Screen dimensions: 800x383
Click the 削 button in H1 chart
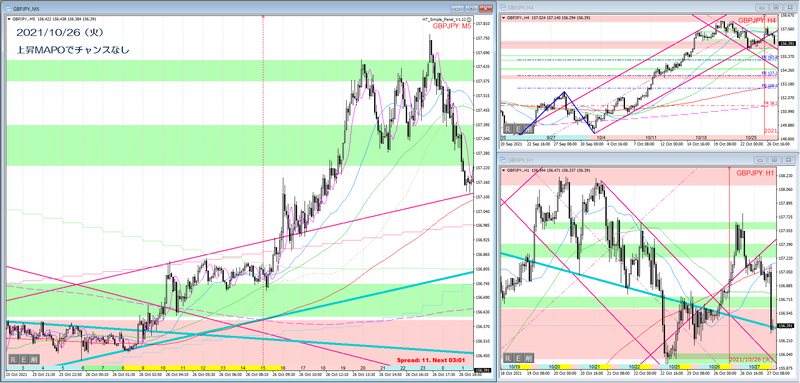(529, 358)
